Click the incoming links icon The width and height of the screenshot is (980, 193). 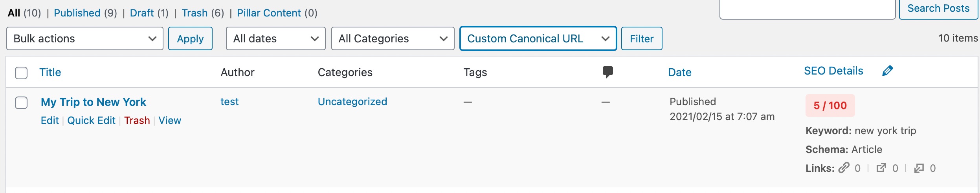pos(919,168)
